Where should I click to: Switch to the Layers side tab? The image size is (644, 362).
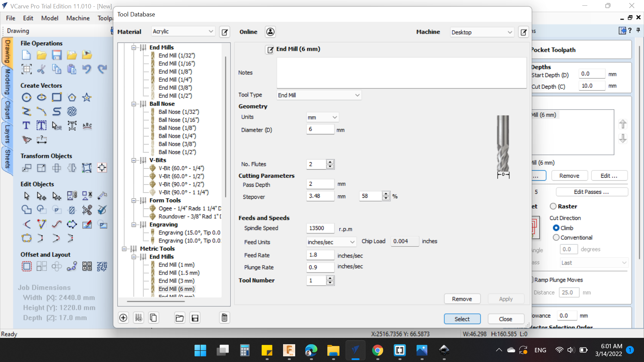point(7,134)
